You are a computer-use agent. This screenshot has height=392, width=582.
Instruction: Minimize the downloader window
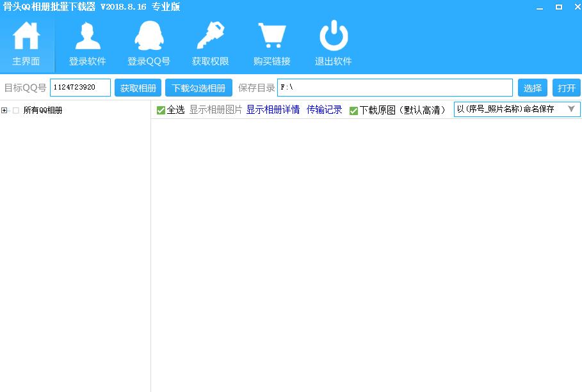(540, 8)
